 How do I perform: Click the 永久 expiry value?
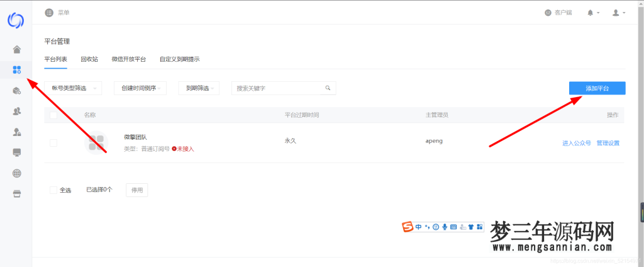click(x=291, y=140)
